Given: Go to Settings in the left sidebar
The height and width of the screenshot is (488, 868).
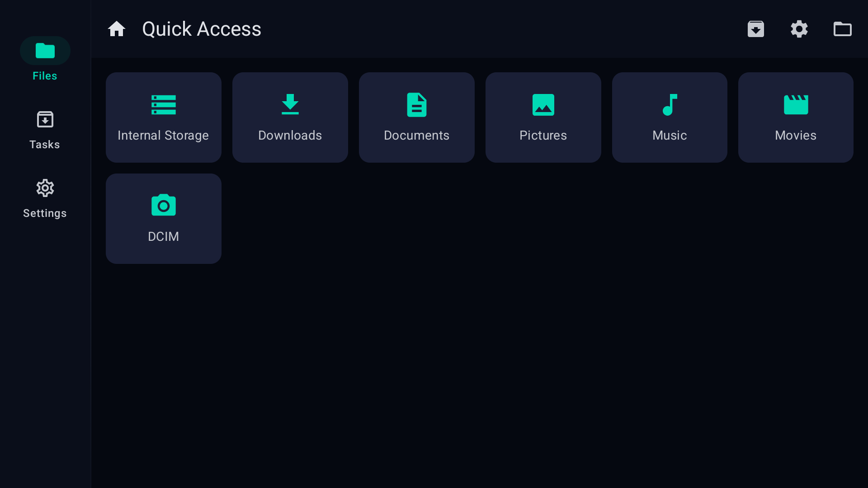Looking at the screenshot, I should pos(45,198).
